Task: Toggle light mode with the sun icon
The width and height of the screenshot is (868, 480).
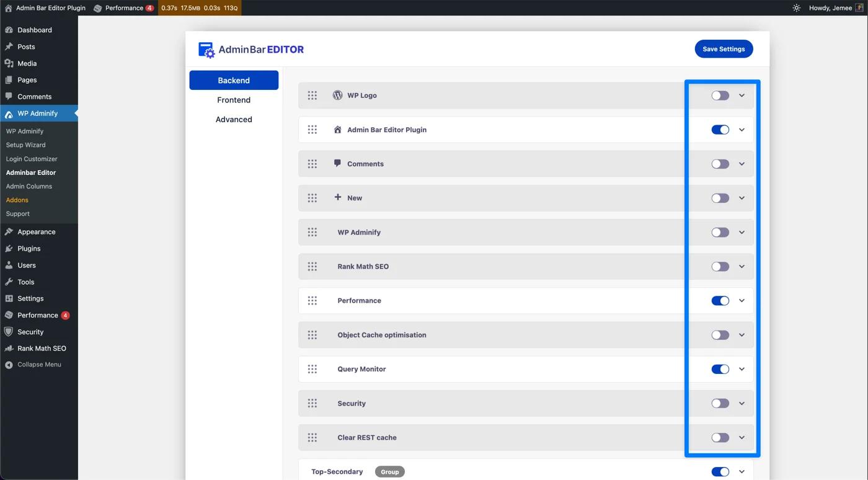Action: tap(796, 7)
